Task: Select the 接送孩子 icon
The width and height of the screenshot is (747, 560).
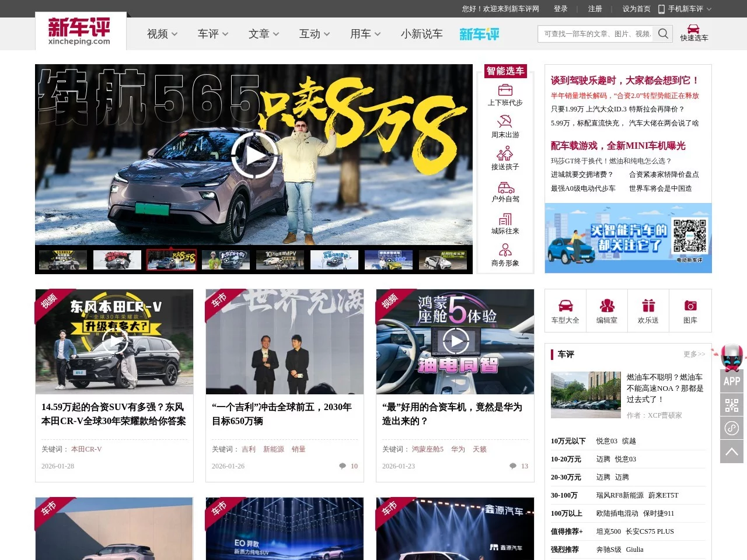Action: click(505, 154)
